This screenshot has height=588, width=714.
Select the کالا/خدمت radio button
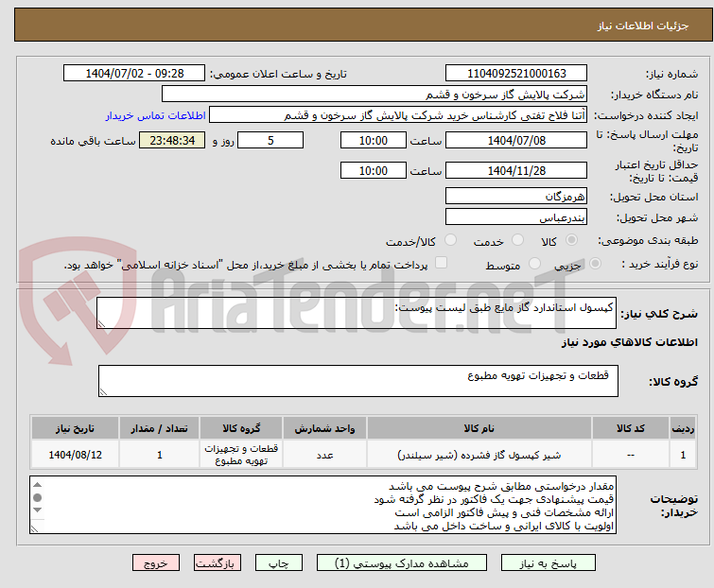click(x=450, y=240)
